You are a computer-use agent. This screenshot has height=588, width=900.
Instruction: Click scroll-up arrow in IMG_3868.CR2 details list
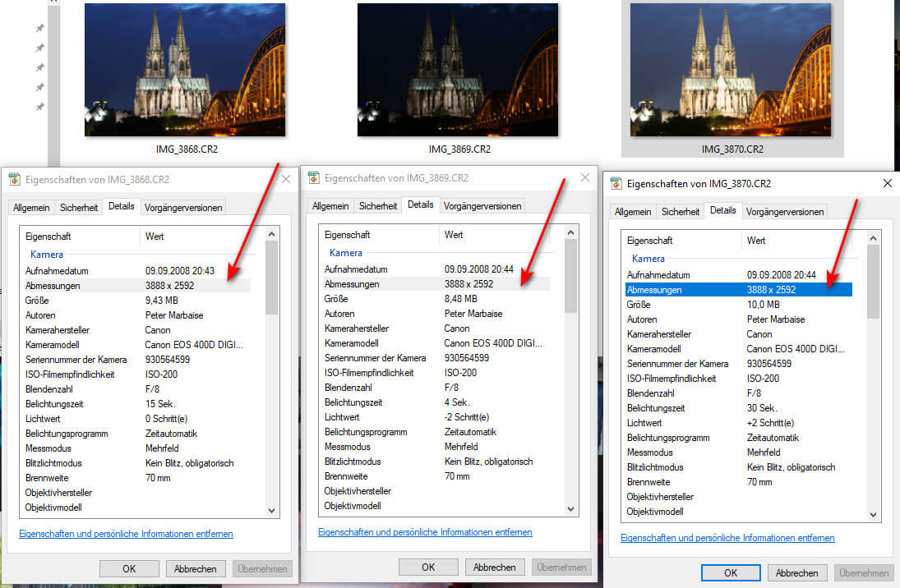(x=271, y=234)
